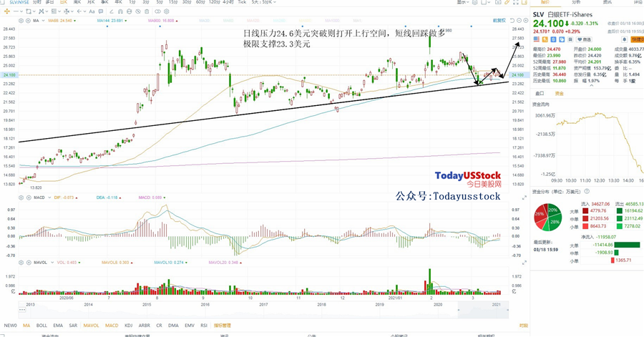The image size is (644, 337).
Task: Toggle the MACD indicator button
Action: 112,326
